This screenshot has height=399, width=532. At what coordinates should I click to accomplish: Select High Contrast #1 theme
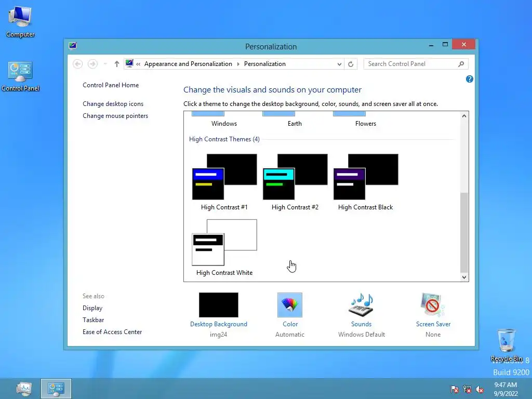pyautogui.click(x=224, y=182)
